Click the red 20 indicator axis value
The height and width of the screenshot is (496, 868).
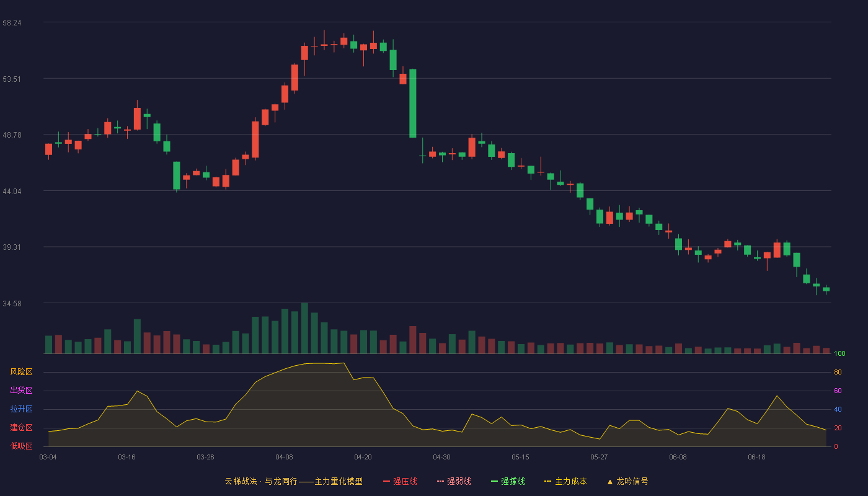[x=838, y=428]
